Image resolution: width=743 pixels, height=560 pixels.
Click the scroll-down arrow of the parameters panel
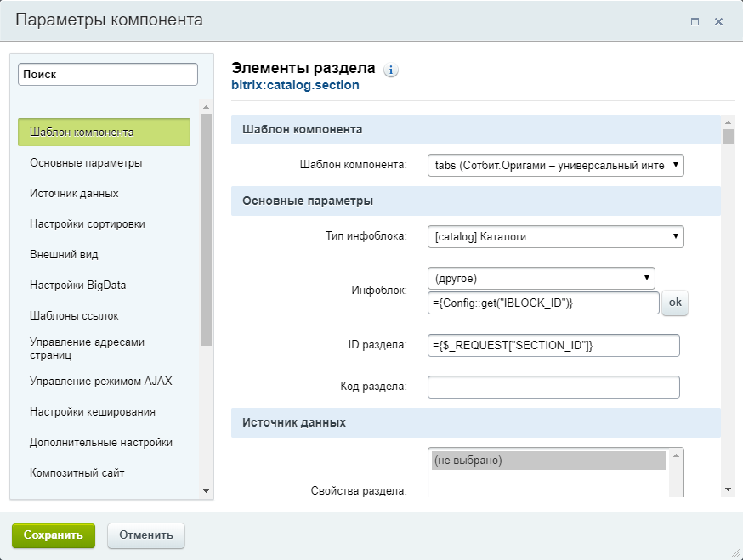728,489
